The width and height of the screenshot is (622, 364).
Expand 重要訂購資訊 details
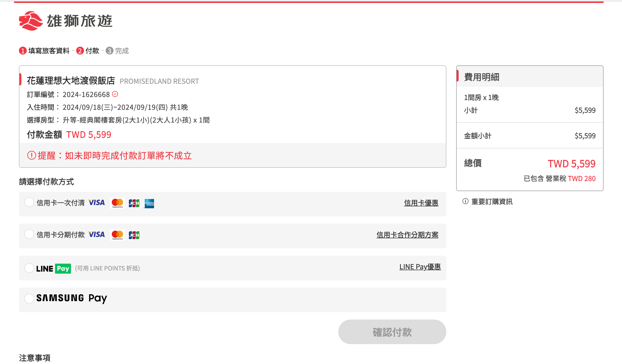tap(492, 202)
